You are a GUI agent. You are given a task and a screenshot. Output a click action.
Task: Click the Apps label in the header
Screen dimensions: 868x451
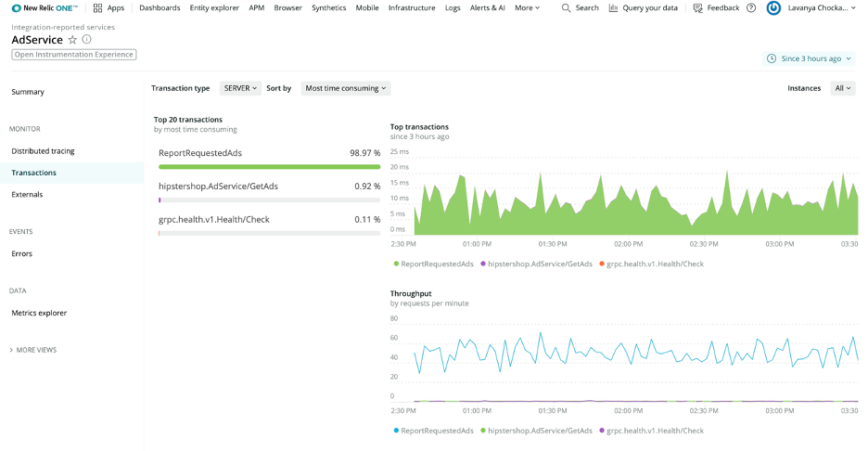tap(116, 7)
